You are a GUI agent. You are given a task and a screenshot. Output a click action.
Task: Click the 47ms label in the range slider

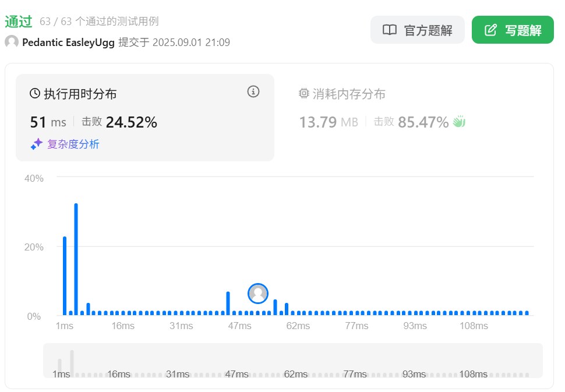click(236, 374)
